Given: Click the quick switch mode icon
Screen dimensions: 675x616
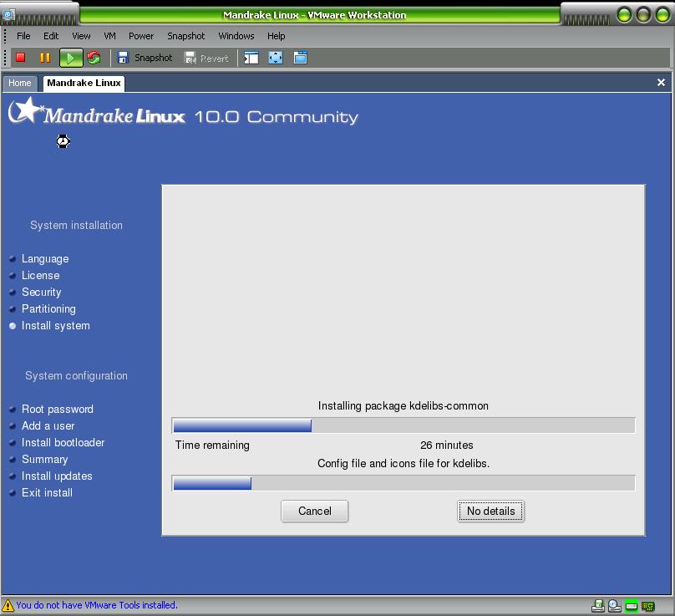Looking at the screenshot, I should (x=300, y=58).
